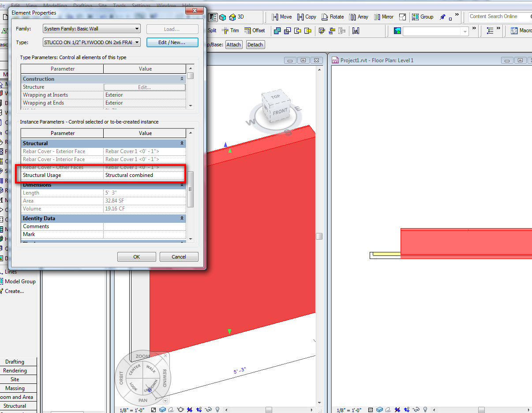
Task: Click ORBIT wedge on the steering wheel
Action: tap(121, 378)
